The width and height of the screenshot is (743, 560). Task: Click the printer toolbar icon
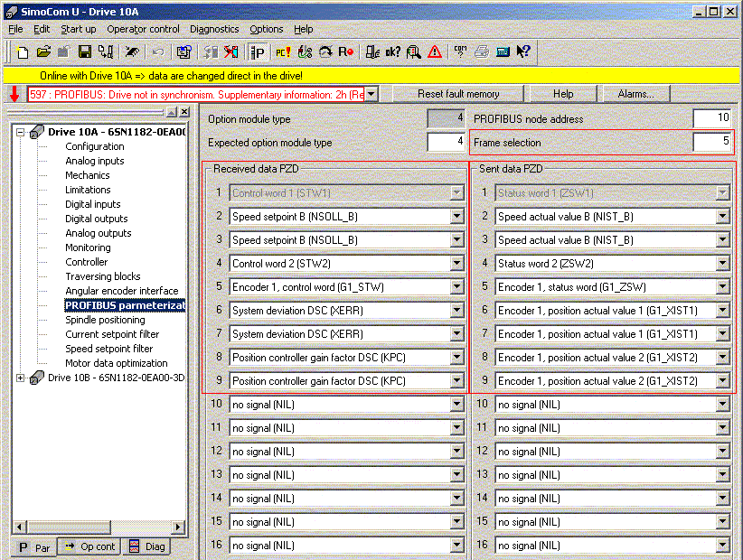(482, 51)
